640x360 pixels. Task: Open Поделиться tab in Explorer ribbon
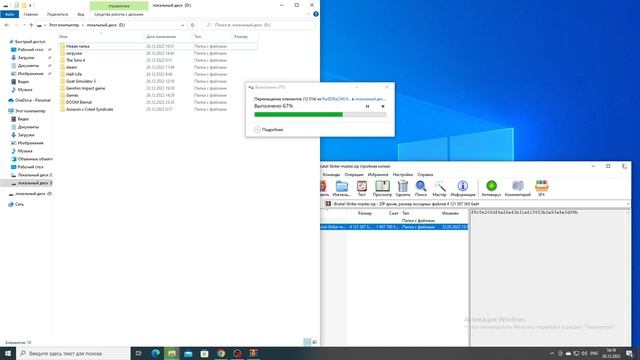coord(57,14)
